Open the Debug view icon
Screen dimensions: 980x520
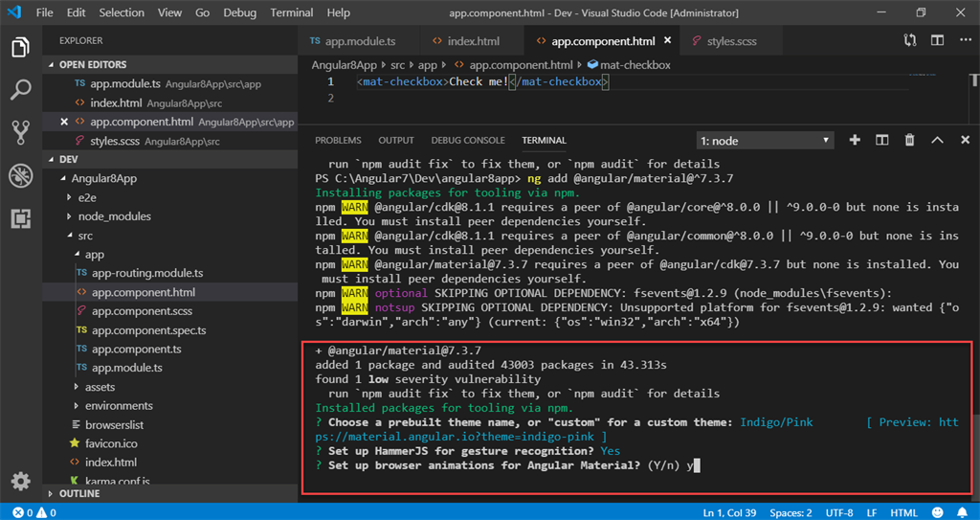pos(20,176)
